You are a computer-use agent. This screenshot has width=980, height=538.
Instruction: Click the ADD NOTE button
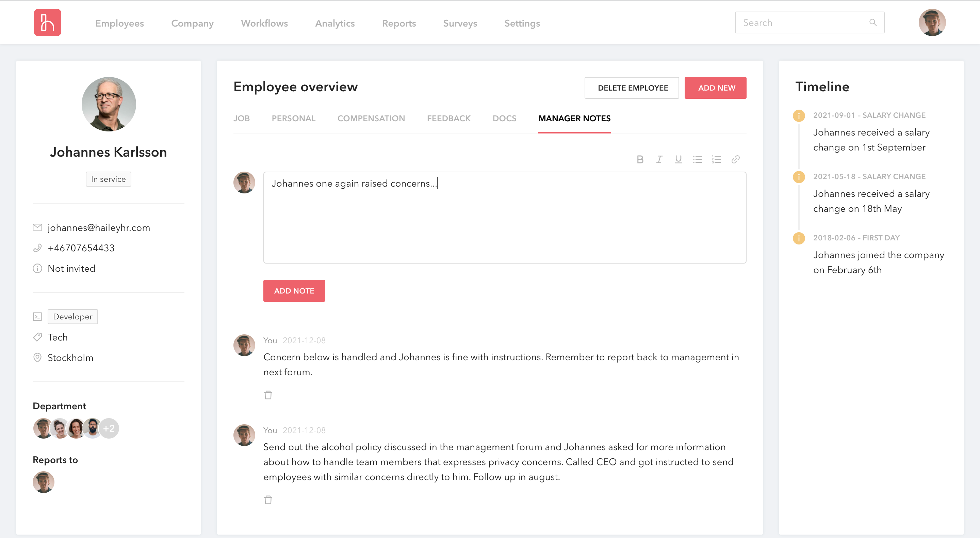(294, 290)
